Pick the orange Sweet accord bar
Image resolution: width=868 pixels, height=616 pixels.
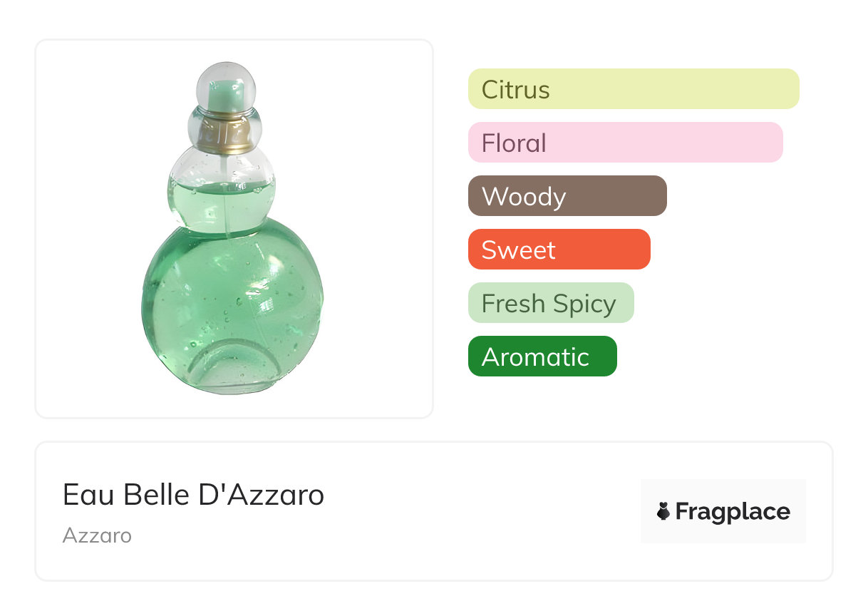tap(559, 250)
